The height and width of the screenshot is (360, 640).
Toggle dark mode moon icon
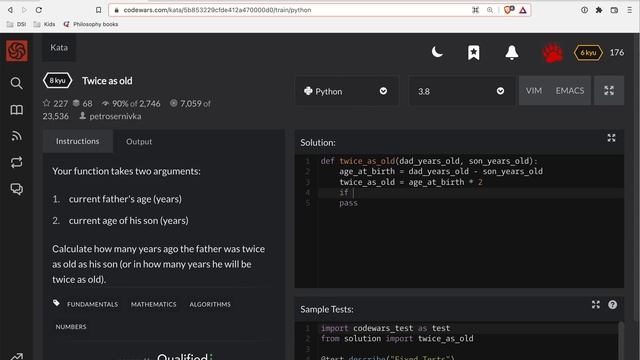pyautogui.click(x=437, y=52)
